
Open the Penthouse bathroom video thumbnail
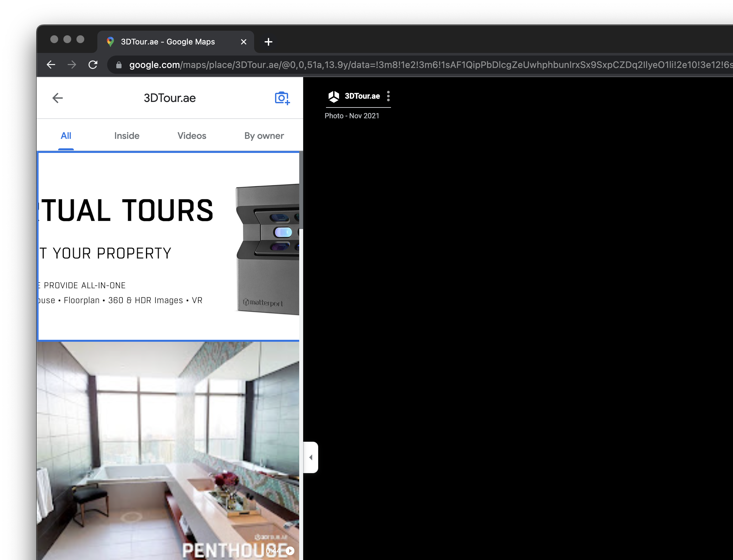tap(168, 451)
